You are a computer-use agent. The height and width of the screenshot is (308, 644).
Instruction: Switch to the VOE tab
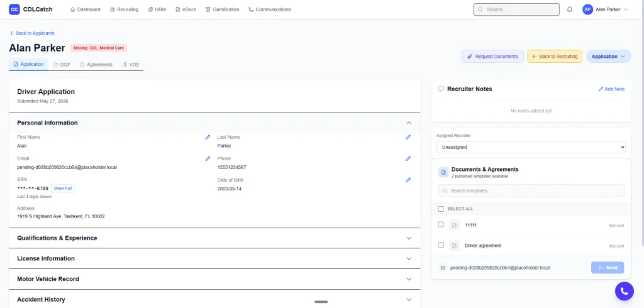pyautogui.click(x=131, y=65)
